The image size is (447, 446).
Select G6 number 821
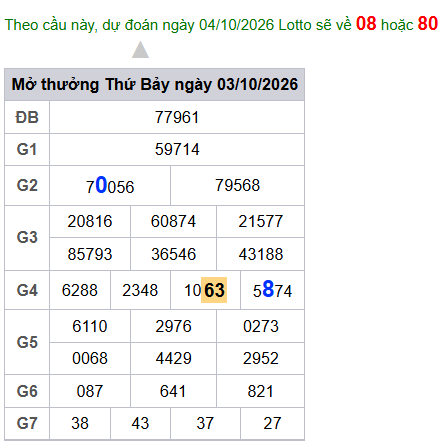(x=260, y=391)
